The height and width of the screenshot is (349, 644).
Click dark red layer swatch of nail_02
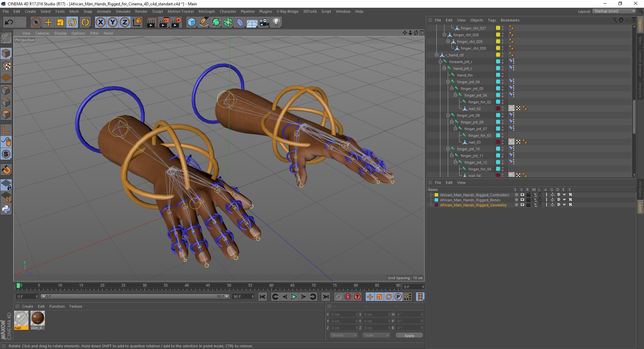tap(498, 109)
